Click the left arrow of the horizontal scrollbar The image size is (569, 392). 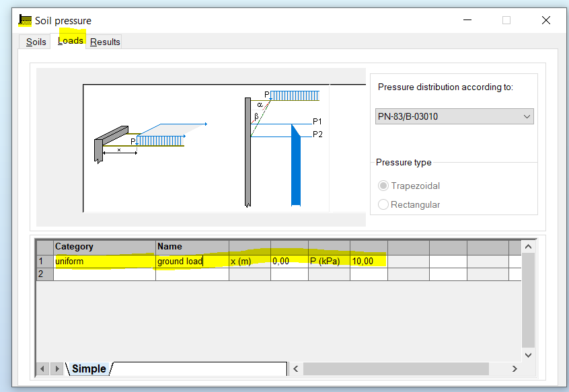coord(296,368)
